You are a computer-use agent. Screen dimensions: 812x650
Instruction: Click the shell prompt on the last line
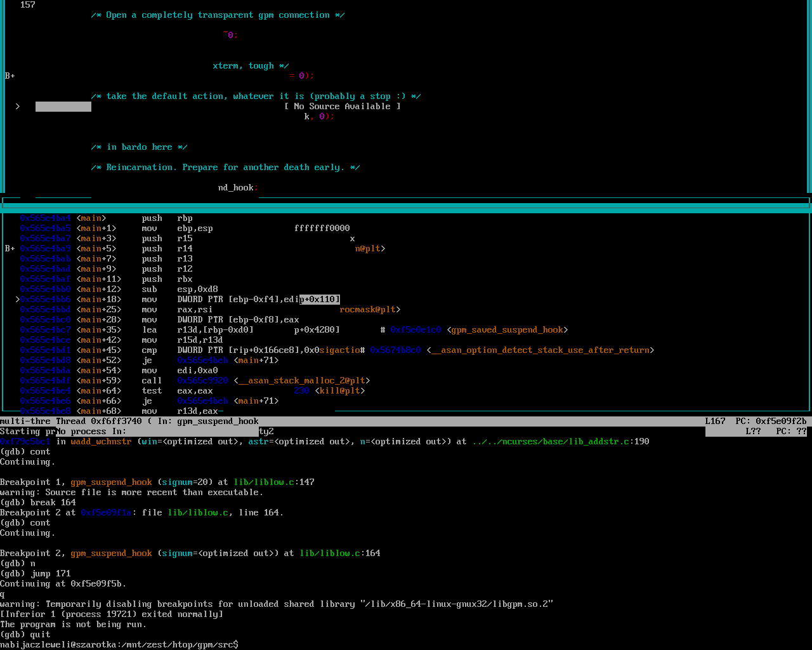tap(119, 645)
